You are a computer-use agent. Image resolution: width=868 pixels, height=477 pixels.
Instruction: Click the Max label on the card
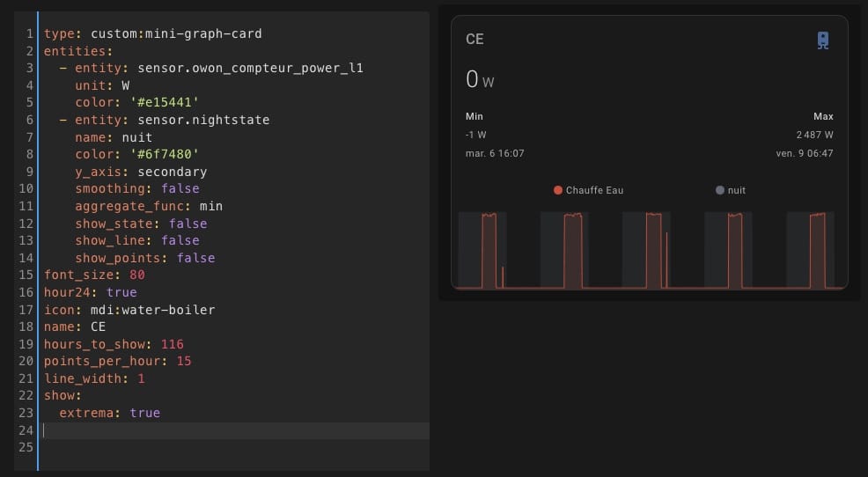click(x=823, y=116)
